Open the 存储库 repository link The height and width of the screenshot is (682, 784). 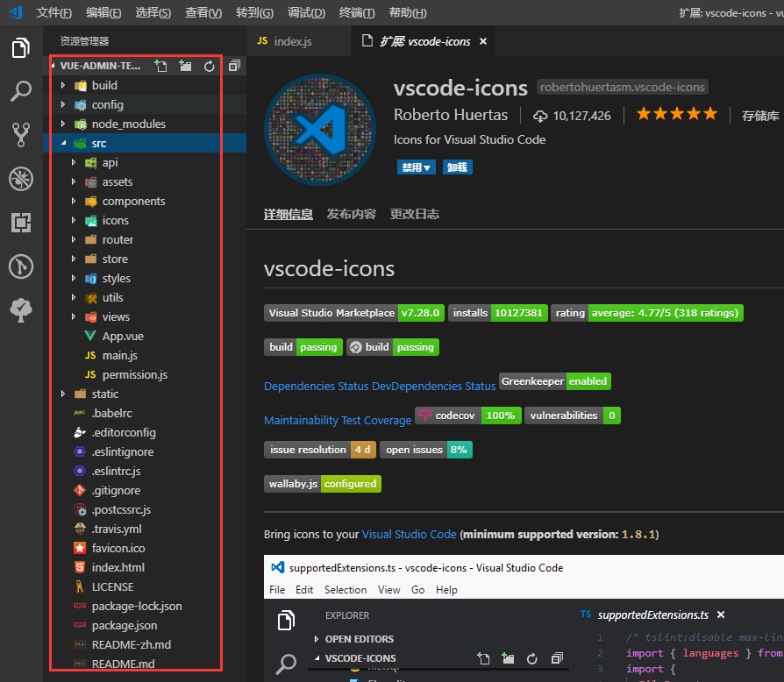[x=760, y=116]
